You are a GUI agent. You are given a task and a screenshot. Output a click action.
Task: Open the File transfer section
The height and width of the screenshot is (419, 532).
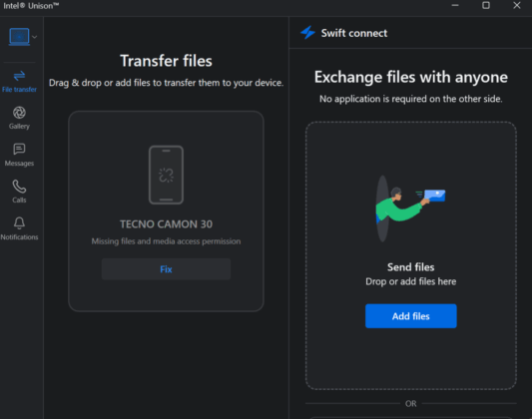pos(19,81)
